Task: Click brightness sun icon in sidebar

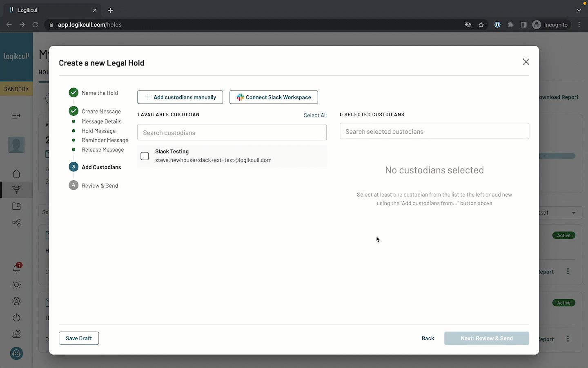Action: [16, 285]
